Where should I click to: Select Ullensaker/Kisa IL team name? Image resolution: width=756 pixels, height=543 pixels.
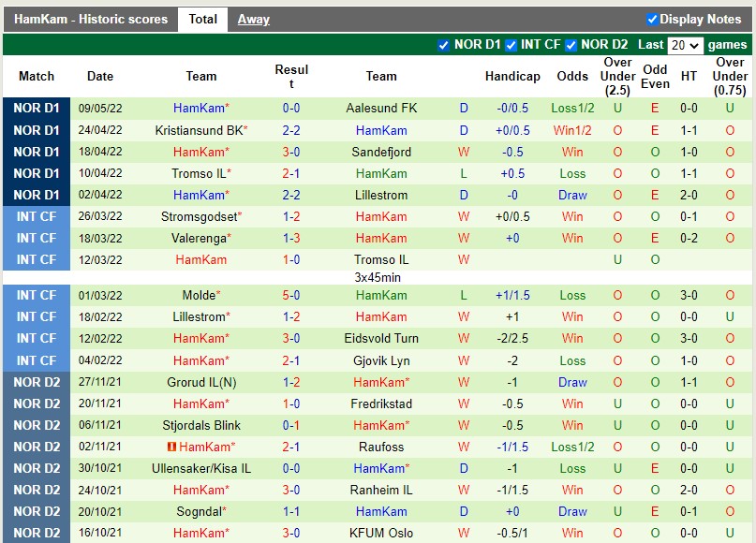201,468
